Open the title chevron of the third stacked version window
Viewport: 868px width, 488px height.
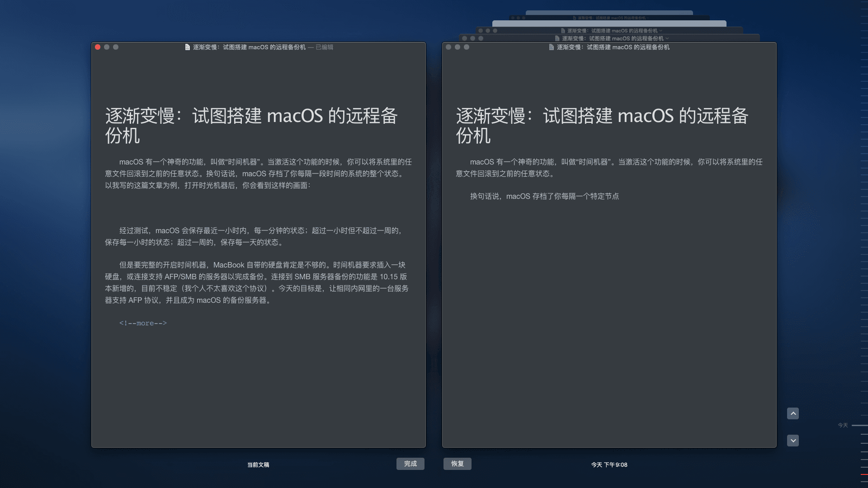(x=660, y=31)
